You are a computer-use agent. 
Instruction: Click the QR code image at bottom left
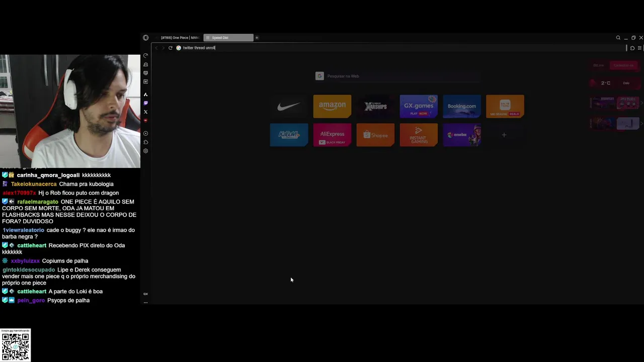pos(16,346)
